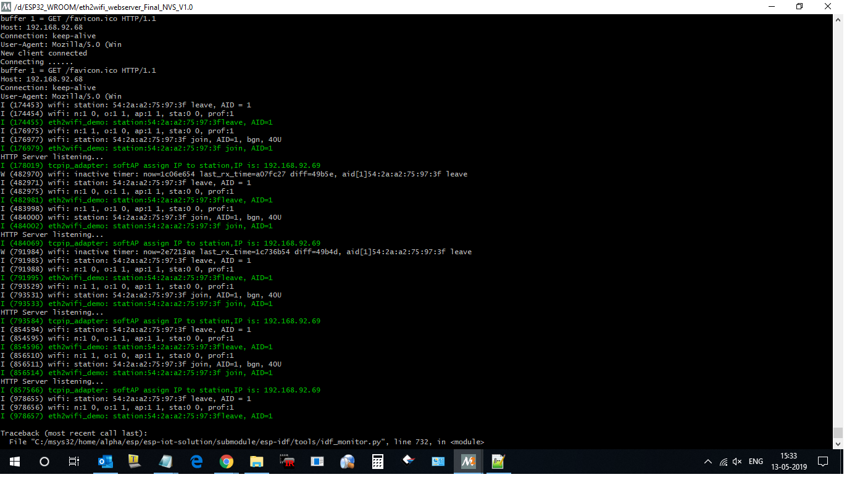The width and height of the screenshot is (868, 485).
Task: Open the Windows Start menu
Action: click(x=15, y=462)
